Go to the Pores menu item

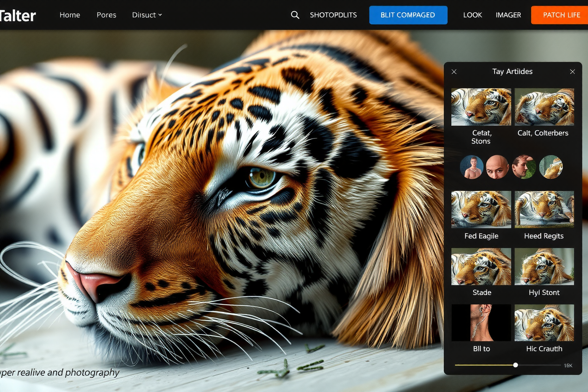pyautogui.click(x=106, y=15)
